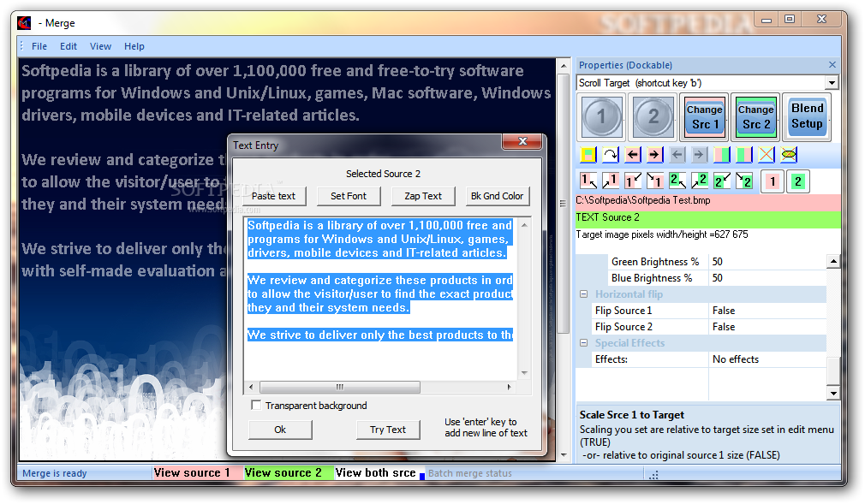Open Blend Setup
This screenshot has height=504, width=865.
tap(807, 116)
